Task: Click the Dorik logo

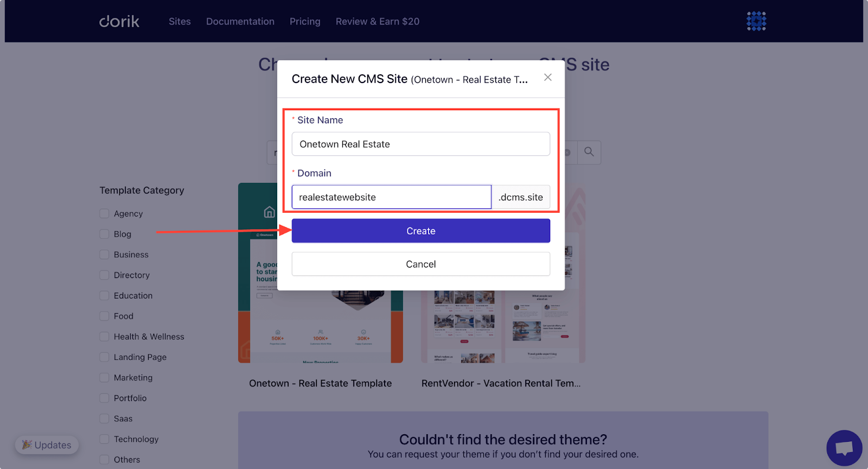Action: (x=119, y=21)
